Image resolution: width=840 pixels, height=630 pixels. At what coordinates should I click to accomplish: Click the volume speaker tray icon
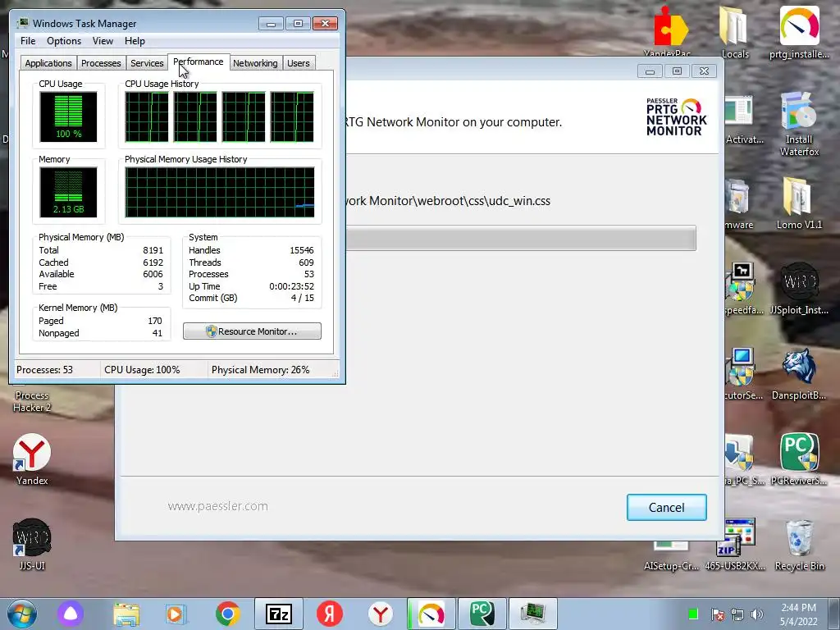coord(757,614)
